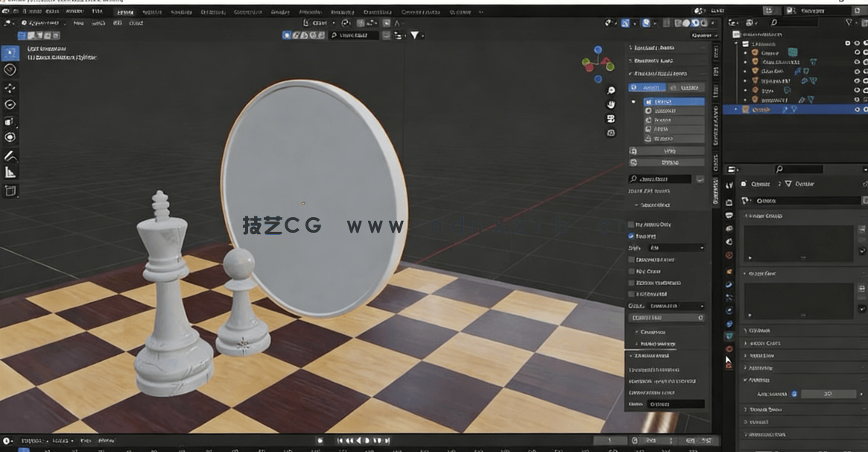Toggle visibility of the top collection in Outliner
The image size is (868, 452).
857,43
